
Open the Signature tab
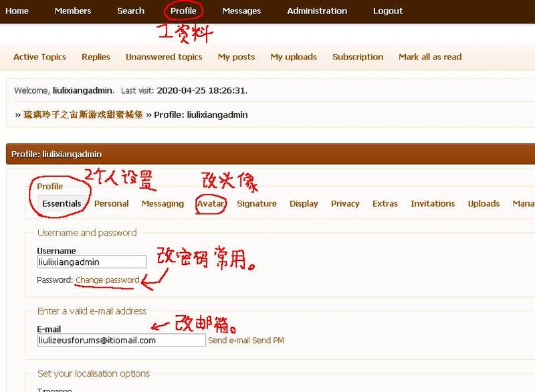point(257,203)
